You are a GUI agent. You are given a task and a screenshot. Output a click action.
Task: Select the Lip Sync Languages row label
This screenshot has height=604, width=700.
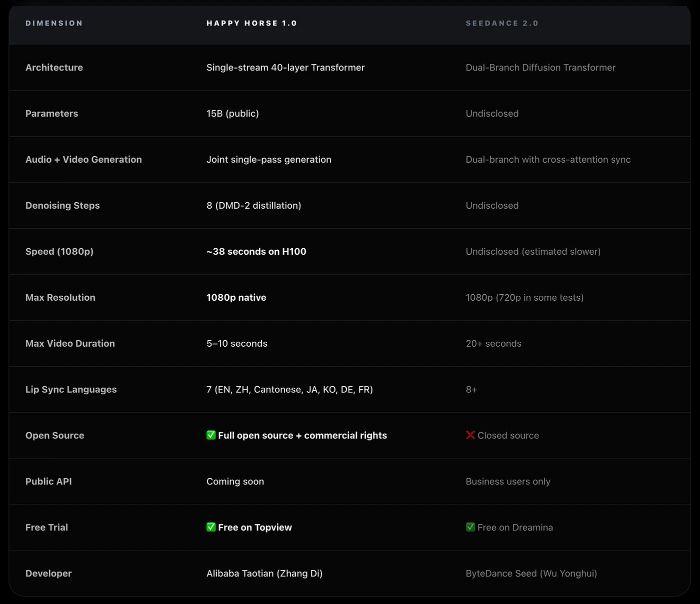click(x=71, y=390)
